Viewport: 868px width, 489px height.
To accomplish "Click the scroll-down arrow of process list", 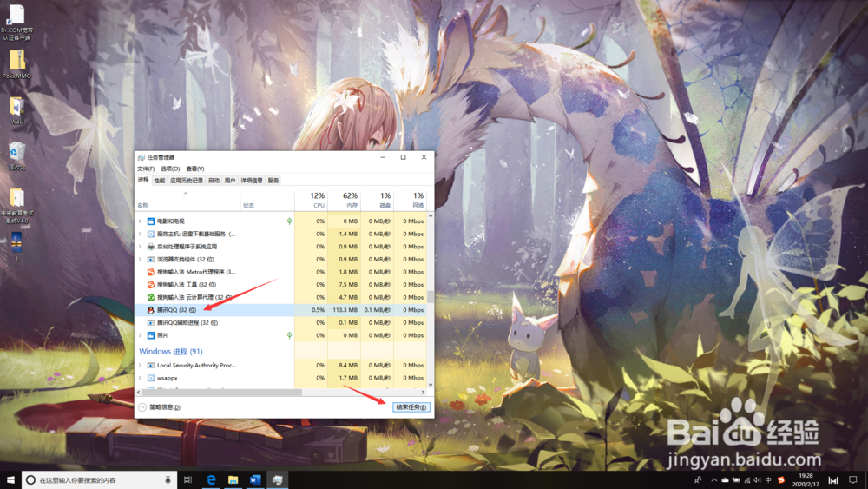I will [x=431, y=385].
